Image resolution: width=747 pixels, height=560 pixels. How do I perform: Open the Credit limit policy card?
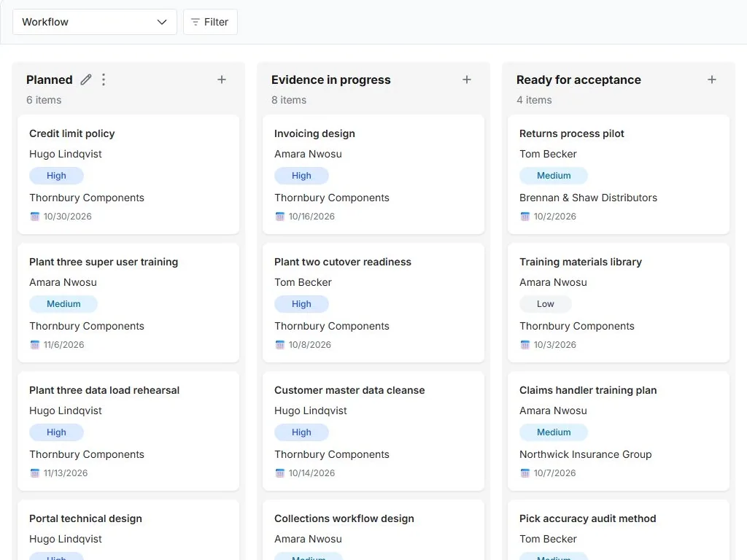click(128, 174)
